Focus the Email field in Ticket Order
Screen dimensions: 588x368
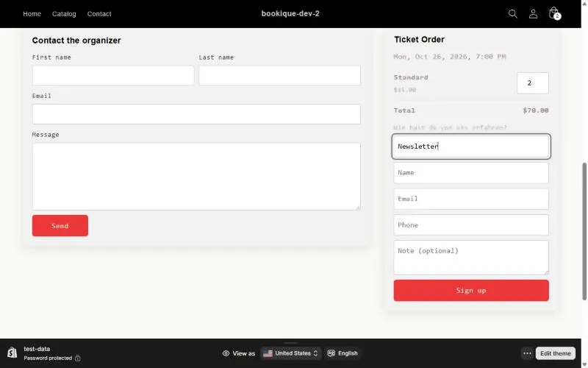[471, 199]
